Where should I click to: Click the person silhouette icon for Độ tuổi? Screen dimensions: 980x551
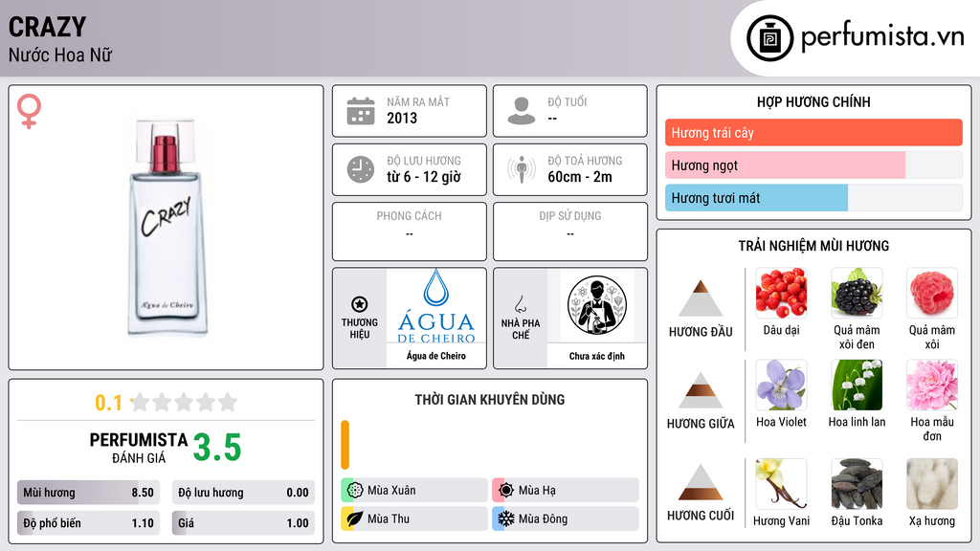pyautogui.click(x=522, y=111)
